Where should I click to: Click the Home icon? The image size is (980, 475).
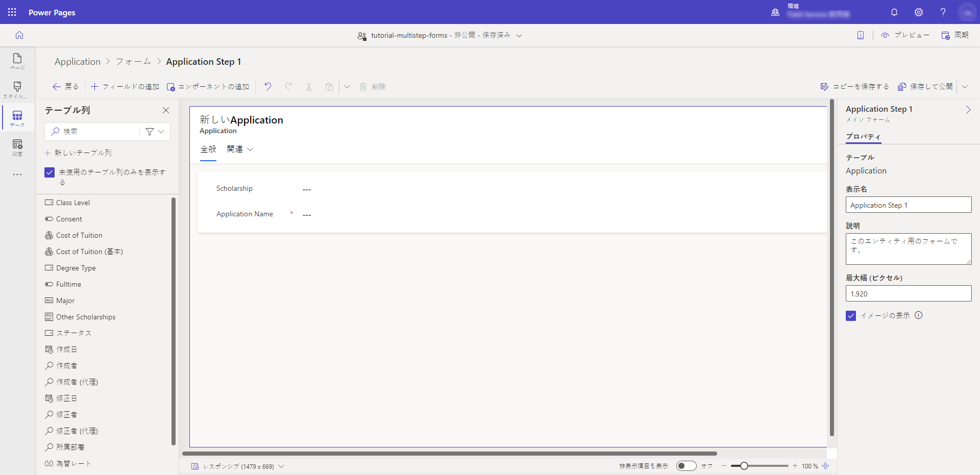click(19, 35)
